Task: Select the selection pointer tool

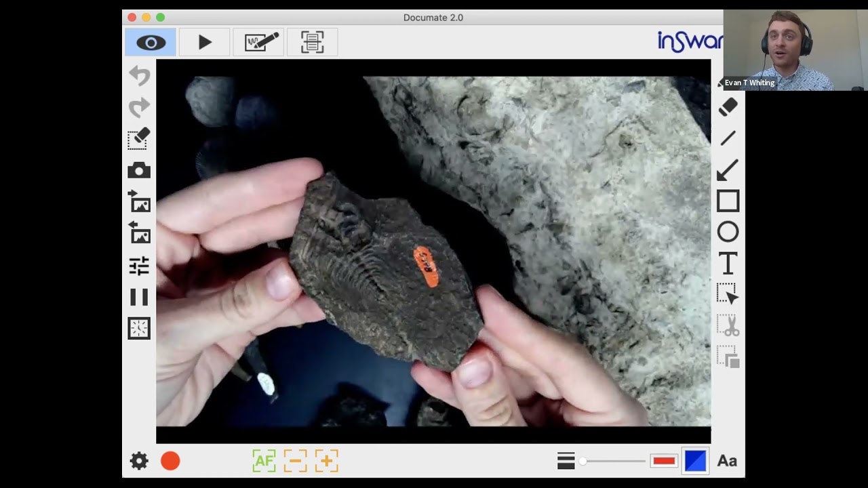Action: click(x=728, y=294)
